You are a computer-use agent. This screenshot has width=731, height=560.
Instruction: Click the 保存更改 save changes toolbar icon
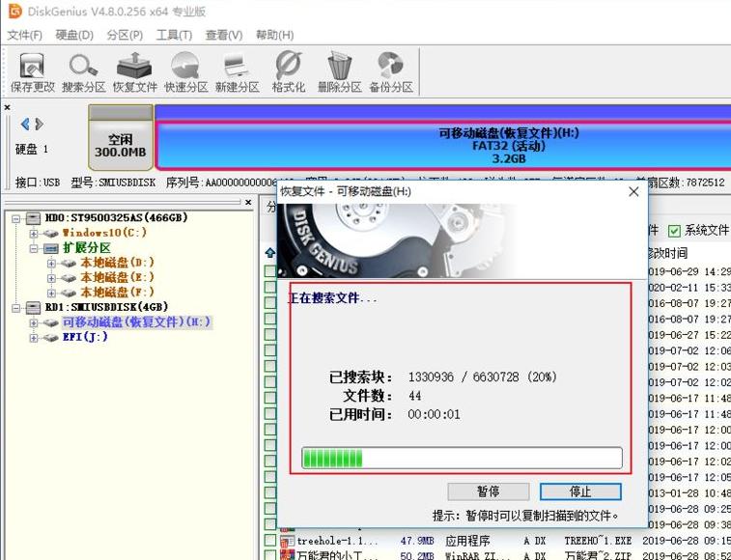[32, 66]
